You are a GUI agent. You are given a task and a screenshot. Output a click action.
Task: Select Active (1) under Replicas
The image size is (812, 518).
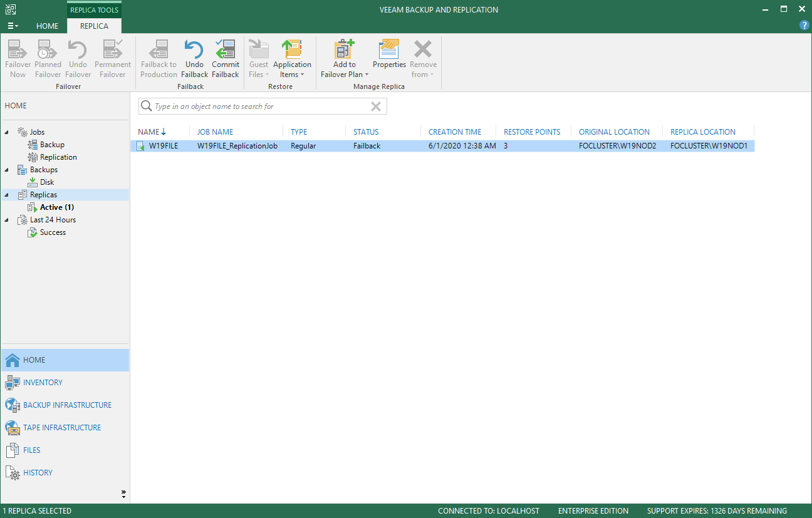click(x=57, y=207)
